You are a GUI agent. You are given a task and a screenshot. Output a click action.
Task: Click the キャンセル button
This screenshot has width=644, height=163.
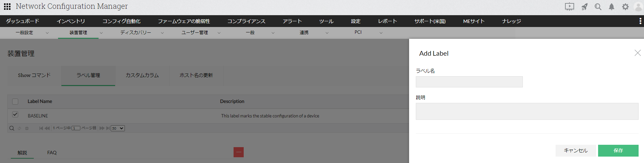point(576,151)
